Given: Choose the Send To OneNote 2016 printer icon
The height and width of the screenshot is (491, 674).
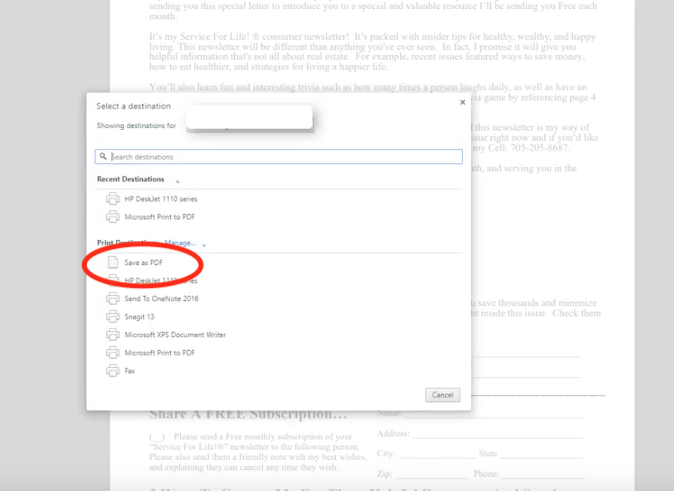Looking at the screenshot, I should (112, 299).
